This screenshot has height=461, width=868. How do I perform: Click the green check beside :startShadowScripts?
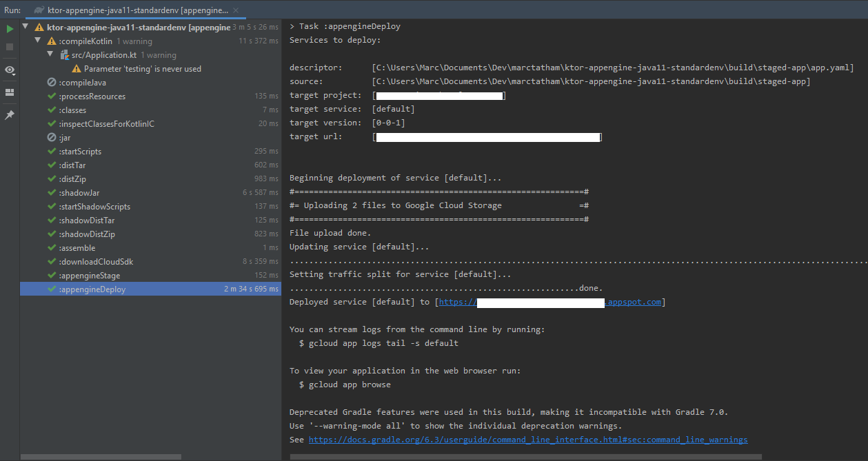click(52, 207)
